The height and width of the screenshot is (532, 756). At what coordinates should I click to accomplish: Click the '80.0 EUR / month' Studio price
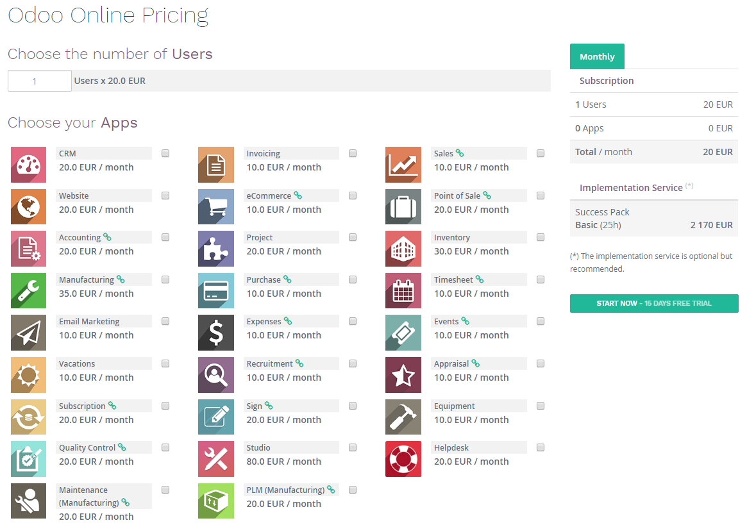(283, 461)
